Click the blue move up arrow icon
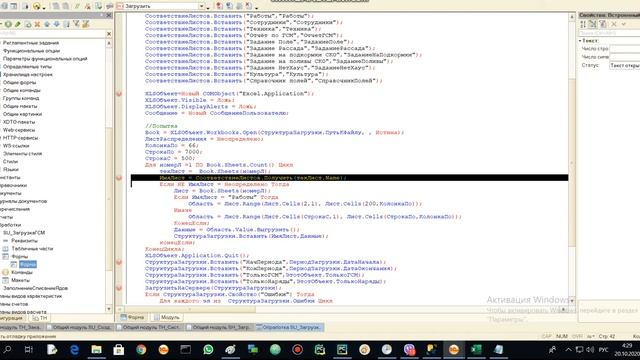This screenshot has width=640, height=360. tap(47, 24)
